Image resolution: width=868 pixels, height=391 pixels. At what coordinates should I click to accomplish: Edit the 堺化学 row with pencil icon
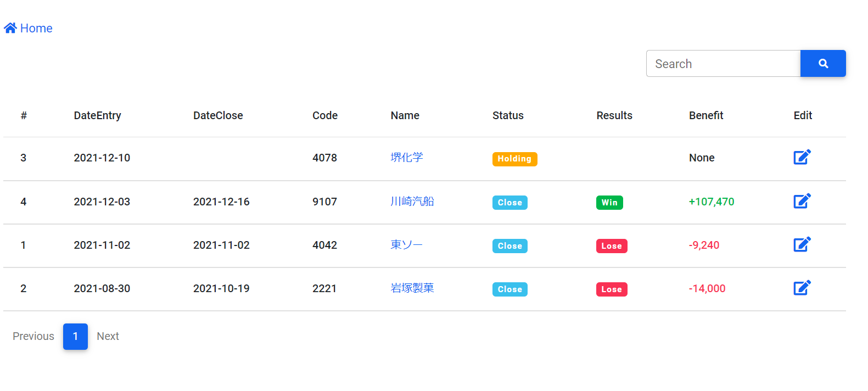pos(802,157)
